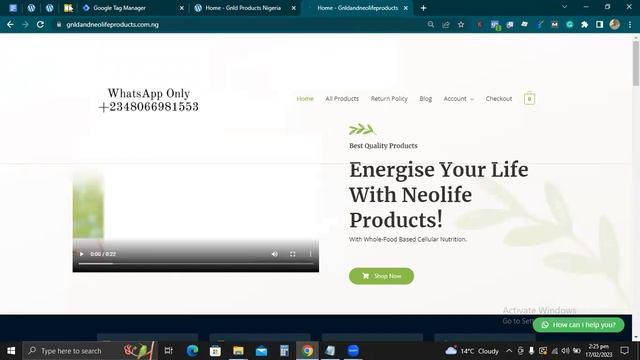Open the weather widget 14°C Cloudy
This screenshot has height=360, width=640.
pyautogui.click(x=472, y=351)
